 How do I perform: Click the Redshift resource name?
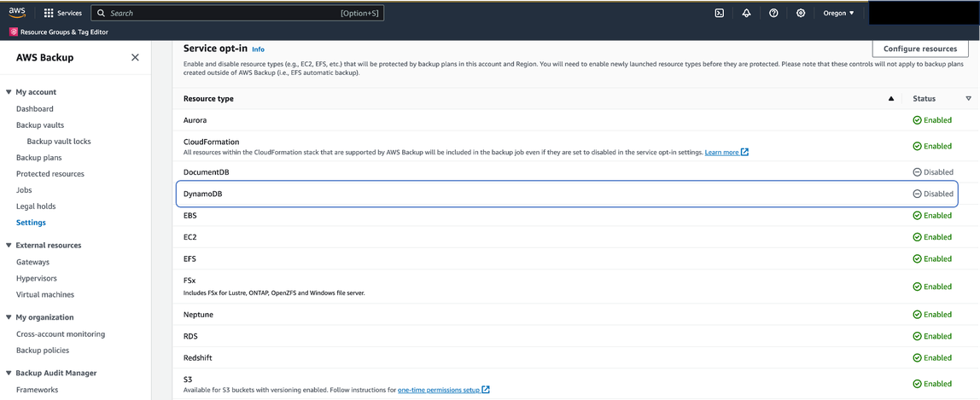(x=199, y=358)
